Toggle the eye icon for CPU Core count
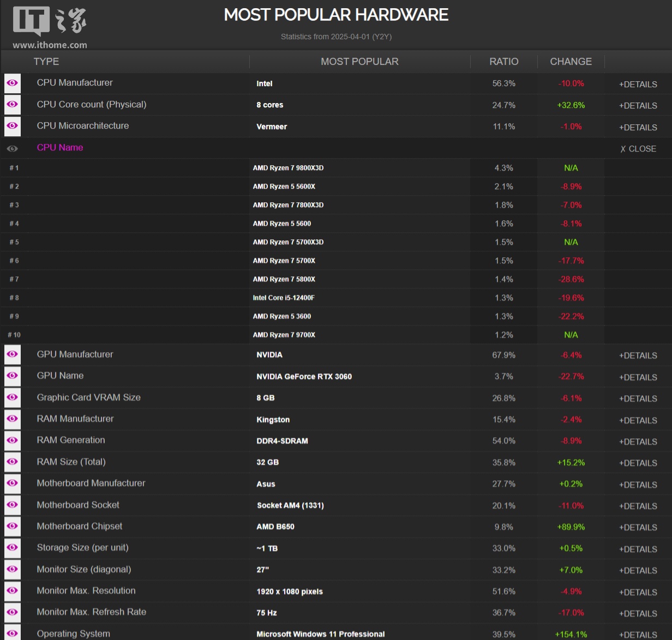672x640 pixels. point(12,105)
